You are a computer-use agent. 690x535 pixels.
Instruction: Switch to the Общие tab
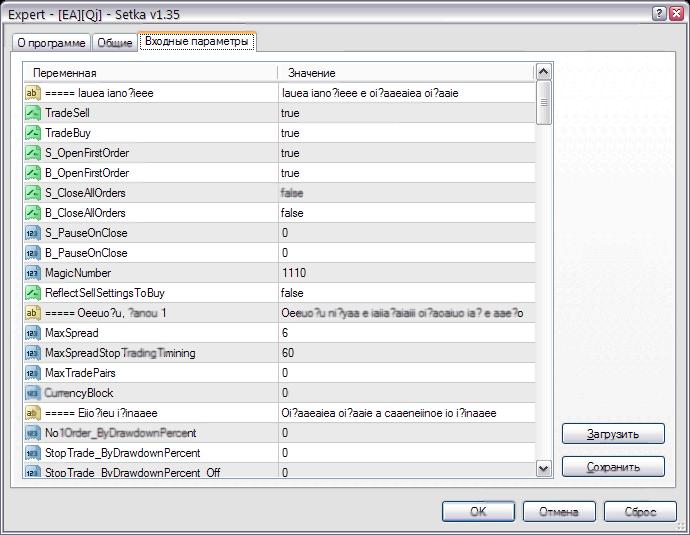[115, 43]
